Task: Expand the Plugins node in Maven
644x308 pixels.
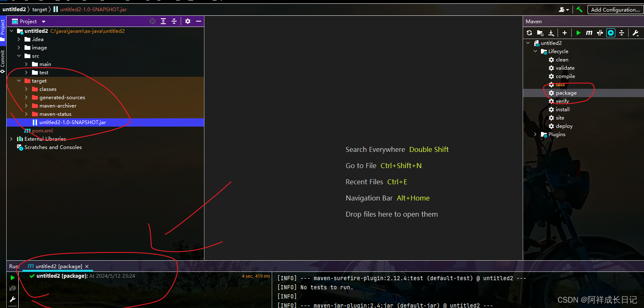Action: [x=535, y=134]
